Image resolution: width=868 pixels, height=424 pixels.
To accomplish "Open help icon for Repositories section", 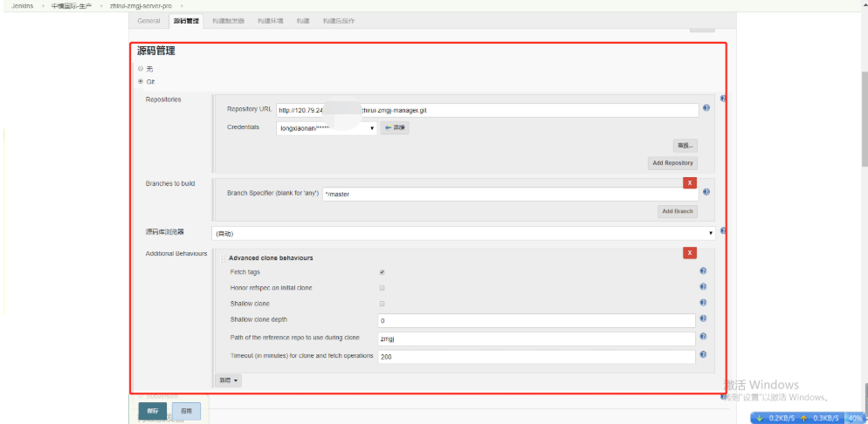I will (x=723, y=99).
